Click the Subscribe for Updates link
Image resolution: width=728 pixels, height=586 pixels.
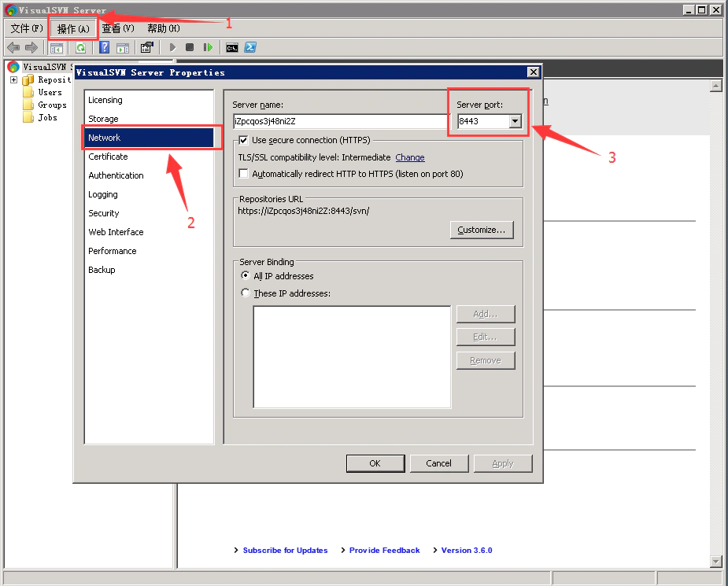(x=285, y=551)
